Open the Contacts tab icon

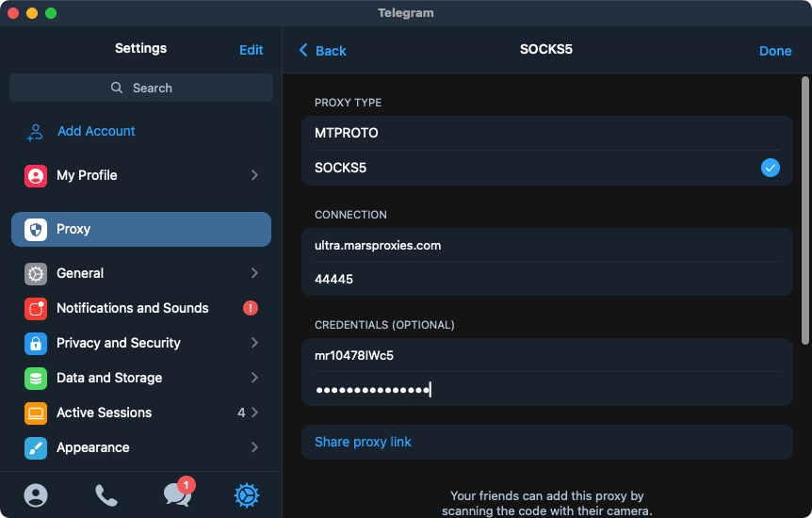coord(36,495)
